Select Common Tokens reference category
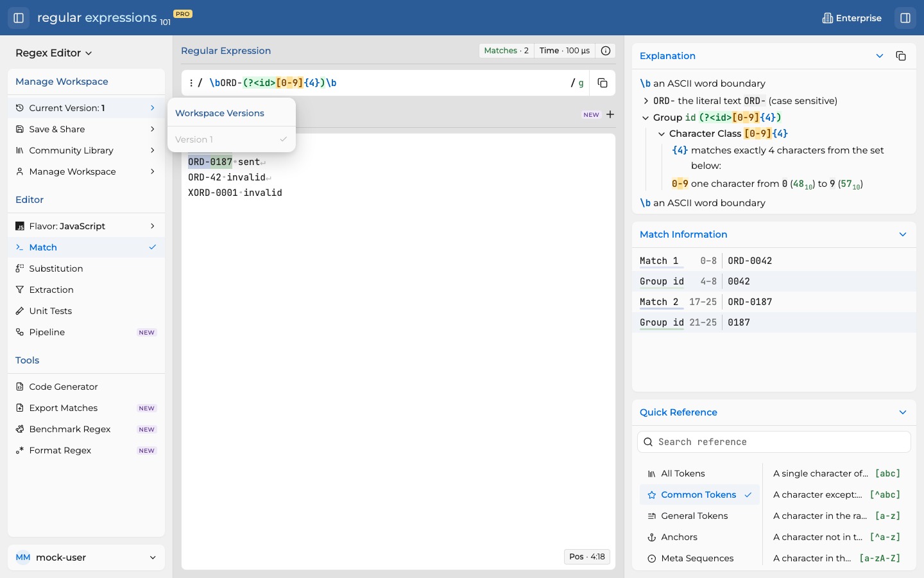The width and height of the screenshot is (924, 578). tap(699, 495)
